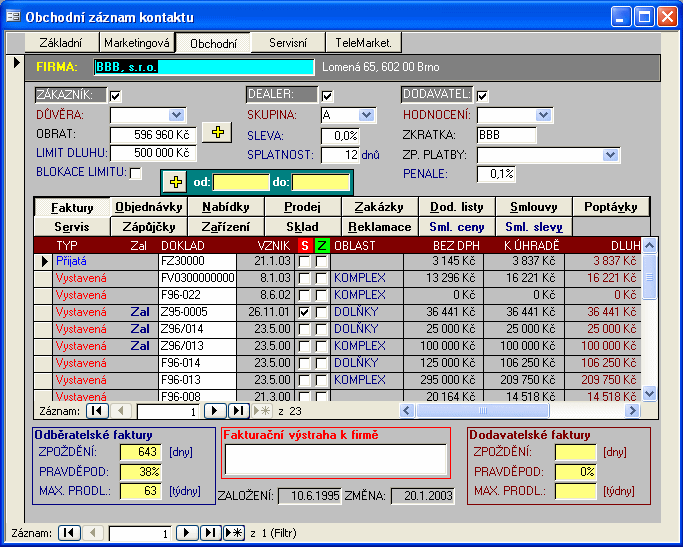The height and width of the screenshot is (547, 683).
Task: Open the Zakázky tab
Action: pyautogui.click(x=379, y=207)
